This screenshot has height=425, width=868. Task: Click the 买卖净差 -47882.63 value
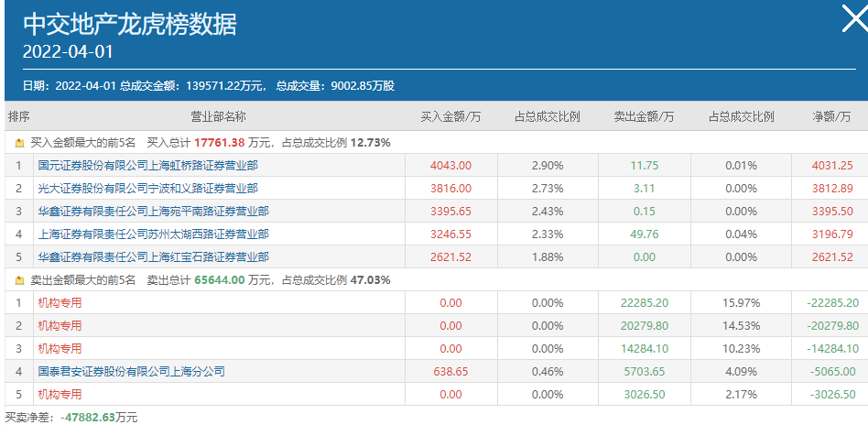point(88,417)
